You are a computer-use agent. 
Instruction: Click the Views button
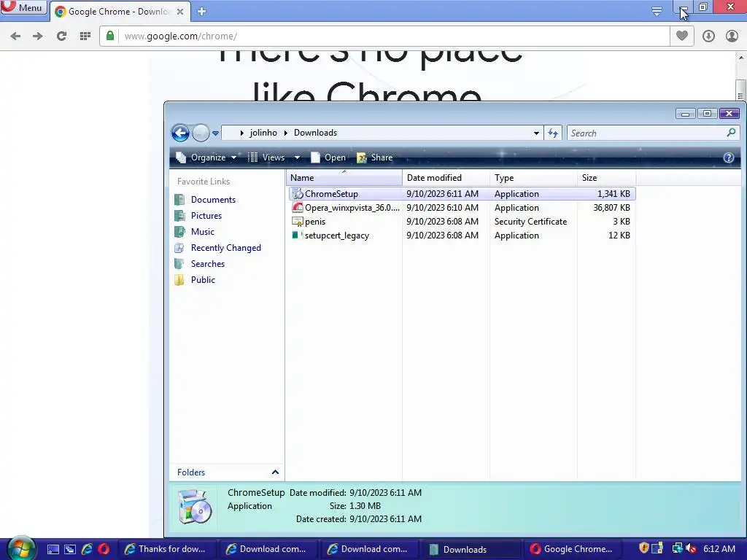coord(266,157)
